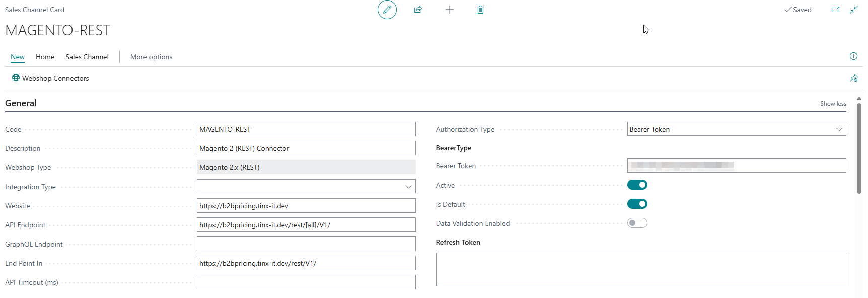Open the share icon menu
The height and width of the screenshot is (298, 868).
(418, 10)
